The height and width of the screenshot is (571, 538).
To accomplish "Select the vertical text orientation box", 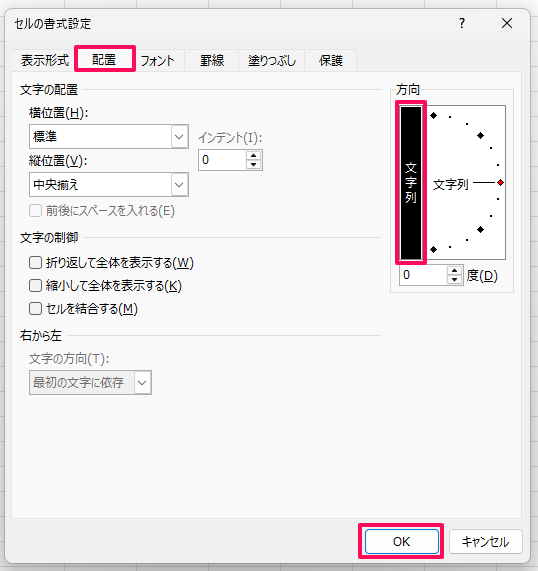I will tap(411, 182).
